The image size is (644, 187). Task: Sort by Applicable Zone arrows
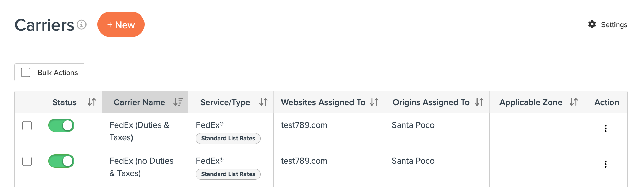coord(574,102)
